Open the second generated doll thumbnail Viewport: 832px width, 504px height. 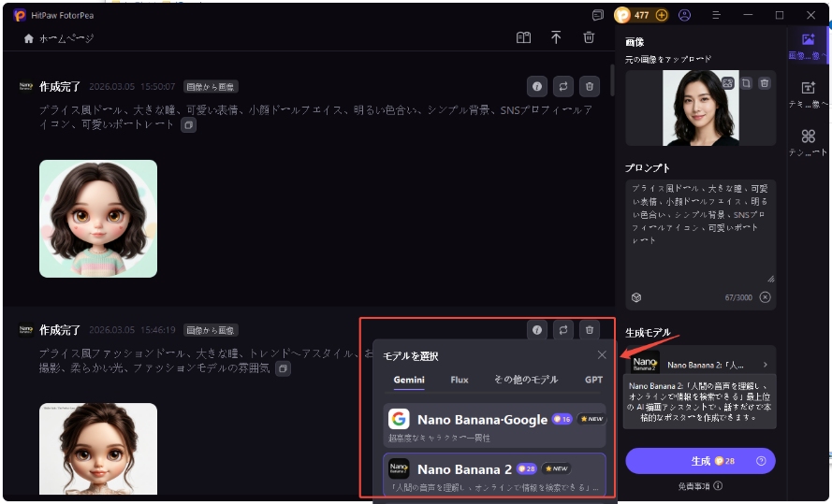(x=98, y=449)
